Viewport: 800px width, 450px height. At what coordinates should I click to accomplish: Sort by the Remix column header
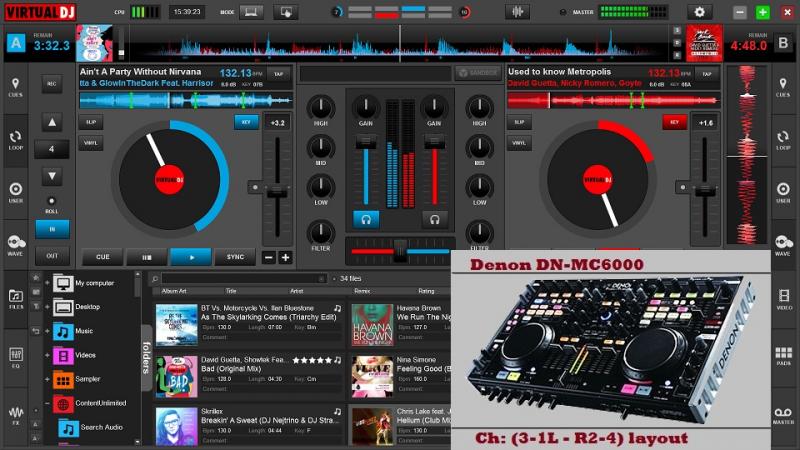click(x=362, y=291)
